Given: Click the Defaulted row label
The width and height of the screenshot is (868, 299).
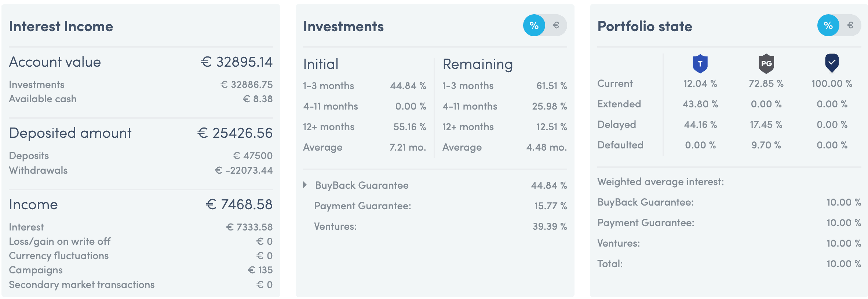Looking at the screenshot, I should tap(620, 145).
